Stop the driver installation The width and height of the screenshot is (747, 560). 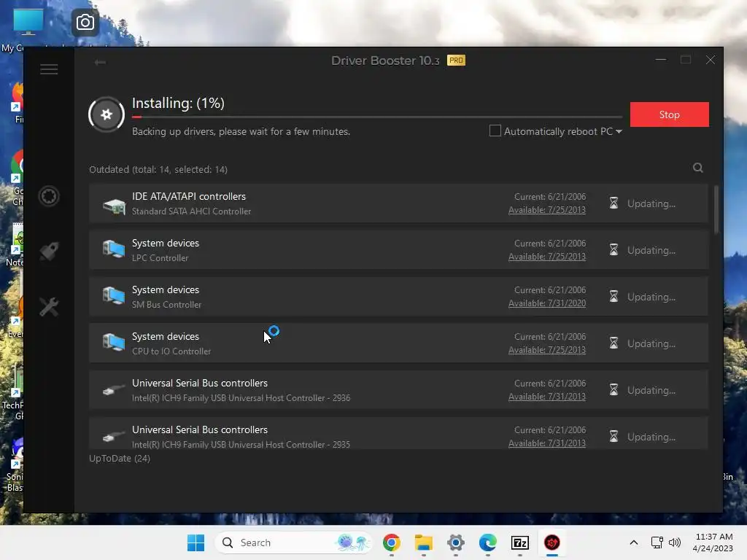[x=670, y=114]
